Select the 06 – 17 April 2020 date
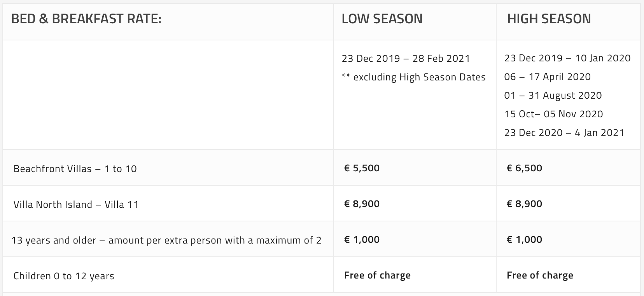 coord(548,77)
